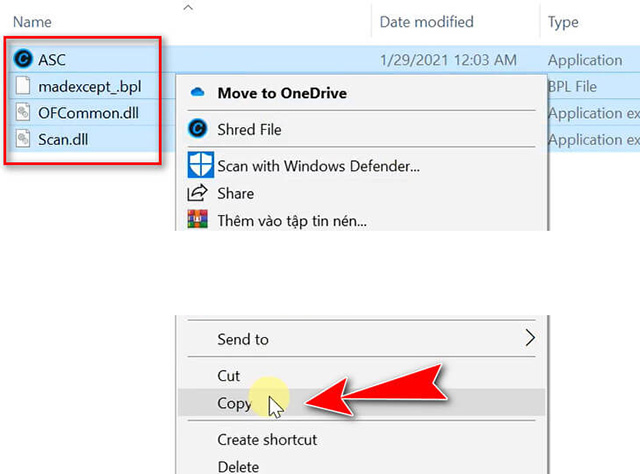Screen dimensions: 640x474
Task: Click the sort direction chevron above Name
Action: (188, 7)
